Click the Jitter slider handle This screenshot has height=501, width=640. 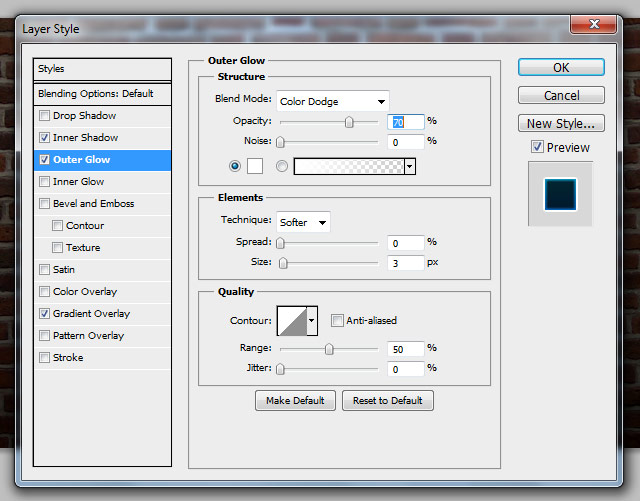click(280, 369)
